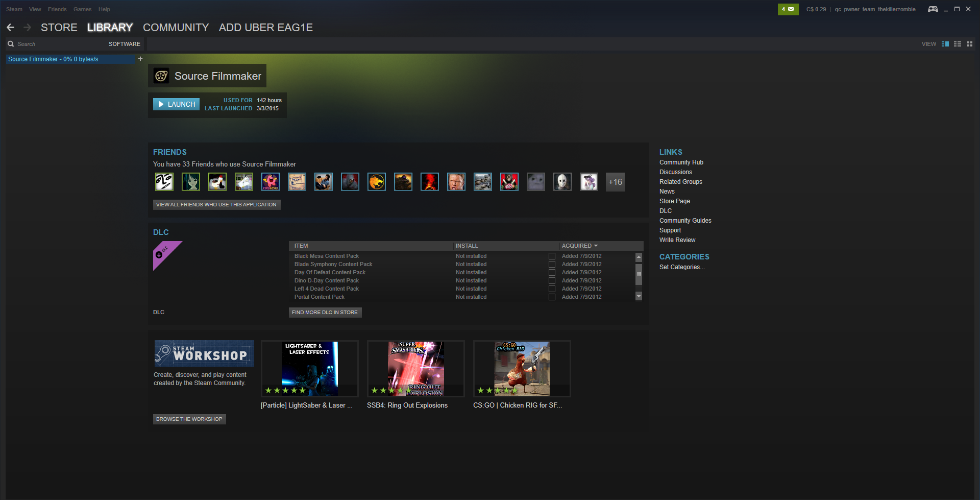Open the View menu
980x500 pixels.
tap(35, 9)
